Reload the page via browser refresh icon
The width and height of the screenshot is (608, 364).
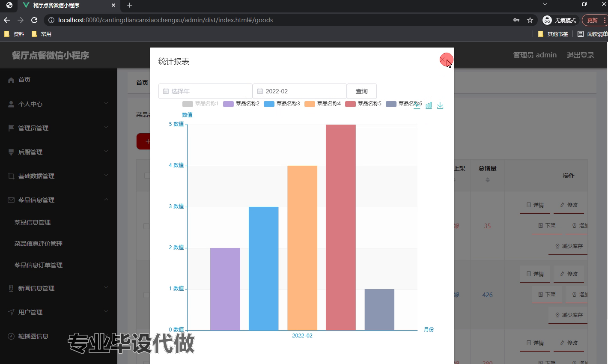34,20
